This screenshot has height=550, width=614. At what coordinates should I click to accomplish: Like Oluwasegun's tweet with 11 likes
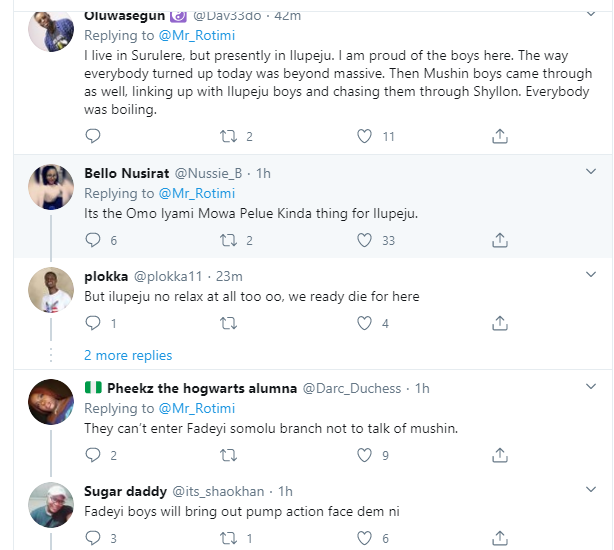click(x=365, y=136)
